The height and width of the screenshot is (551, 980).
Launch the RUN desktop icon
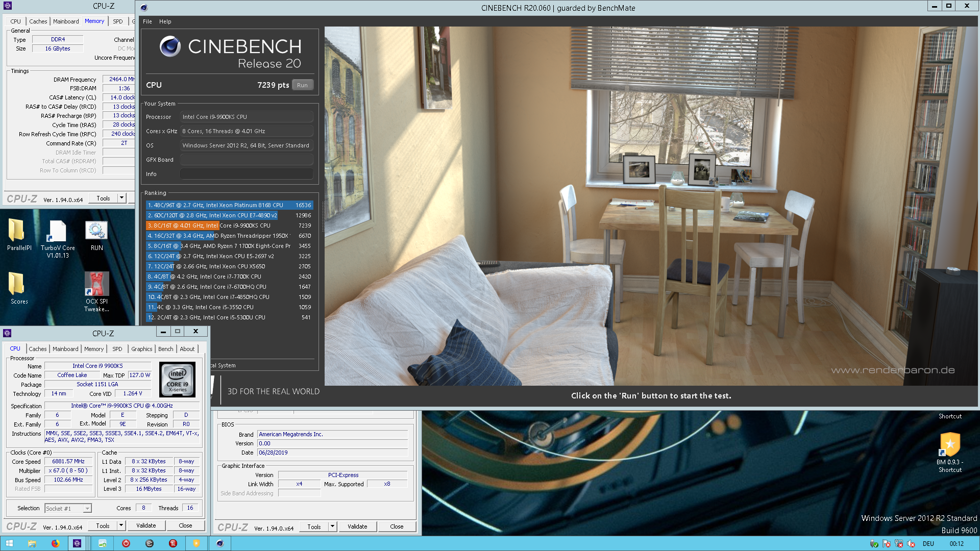tap(96, 235)
